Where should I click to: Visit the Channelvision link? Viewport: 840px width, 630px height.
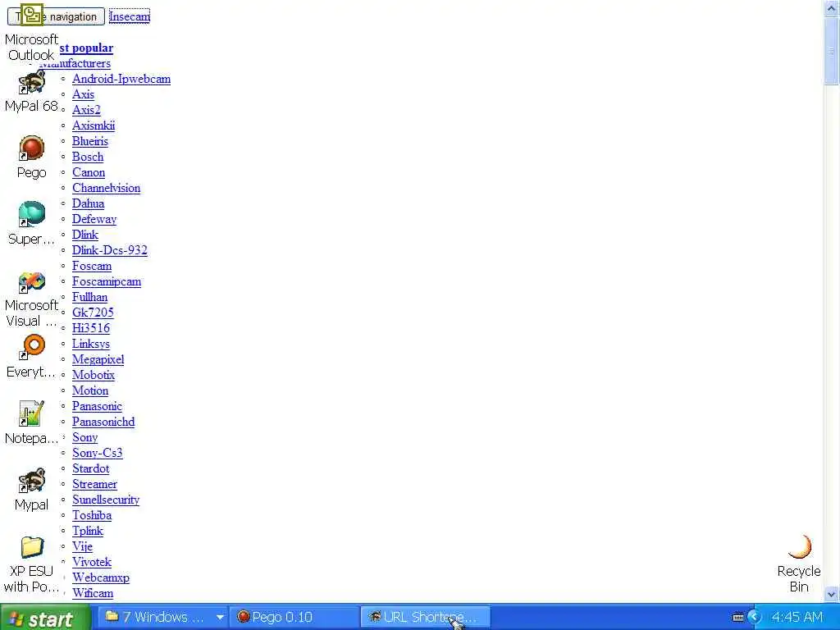[x=106, y=188]
